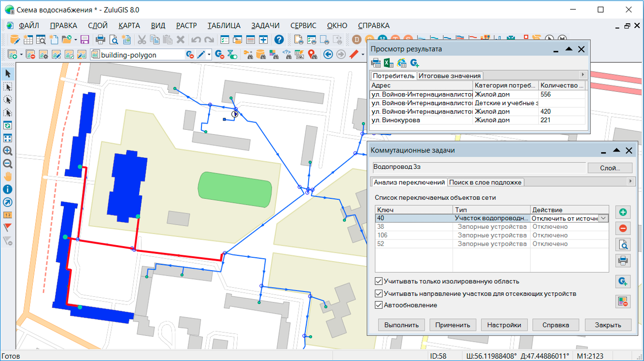Select the pan hand tool

pos(8,177)
